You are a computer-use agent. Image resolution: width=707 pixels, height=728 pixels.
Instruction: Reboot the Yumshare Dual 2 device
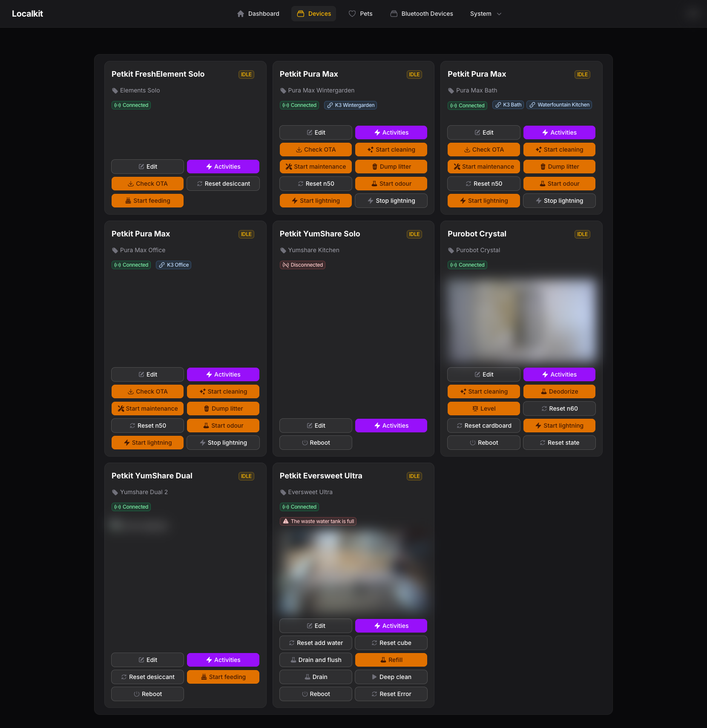click(x=147, y=694)
